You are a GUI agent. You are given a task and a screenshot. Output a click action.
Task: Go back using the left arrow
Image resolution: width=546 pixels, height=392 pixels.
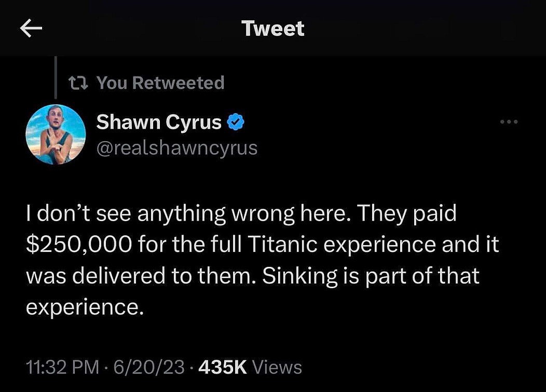pos(31,29)
